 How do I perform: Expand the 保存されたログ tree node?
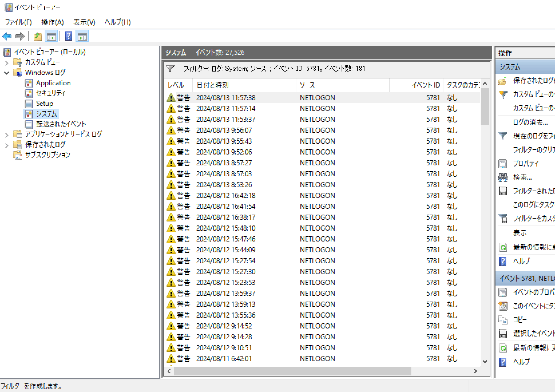[x=7, y=145]
